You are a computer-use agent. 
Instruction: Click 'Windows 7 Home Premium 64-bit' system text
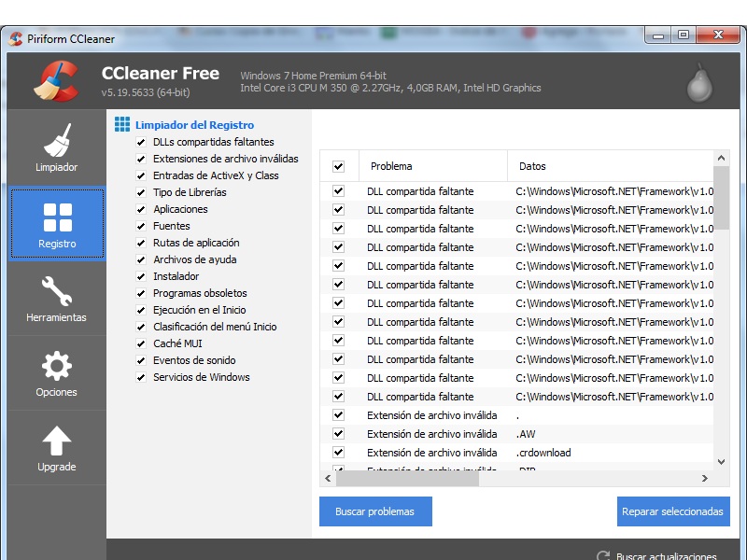313,76
